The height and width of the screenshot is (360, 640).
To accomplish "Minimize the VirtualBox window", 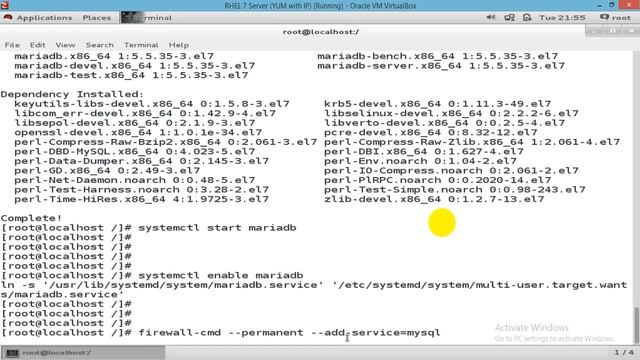I will 599,5.
